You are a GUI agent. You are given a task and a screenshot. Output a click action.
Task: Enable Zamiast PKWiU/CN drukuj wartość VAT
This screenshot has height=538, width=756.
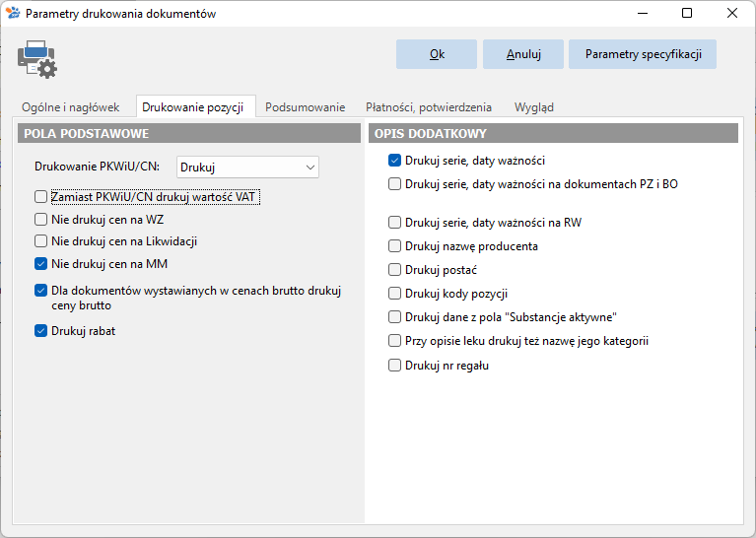(x=41, y=197)
